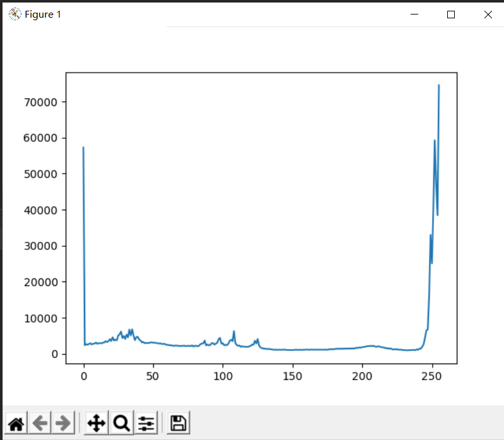
Task: Click the y-axis label 60000
Action: [40, 138]
